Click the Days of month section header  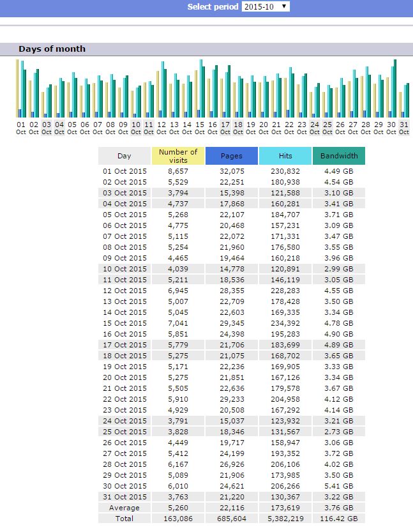(52, 49)
